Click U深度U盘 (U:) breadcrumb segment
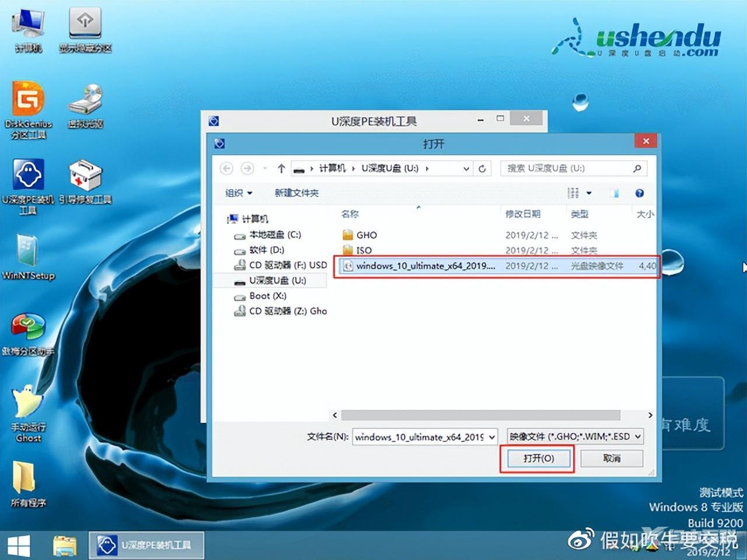 390,169
